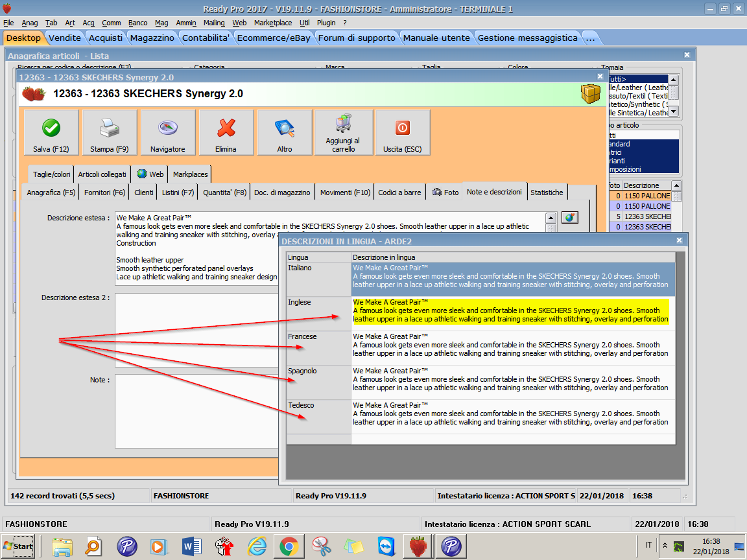Open the Movimenti (F10) tab
The width and height of the screenshot is (747, 560).
[x=345, y=192]
